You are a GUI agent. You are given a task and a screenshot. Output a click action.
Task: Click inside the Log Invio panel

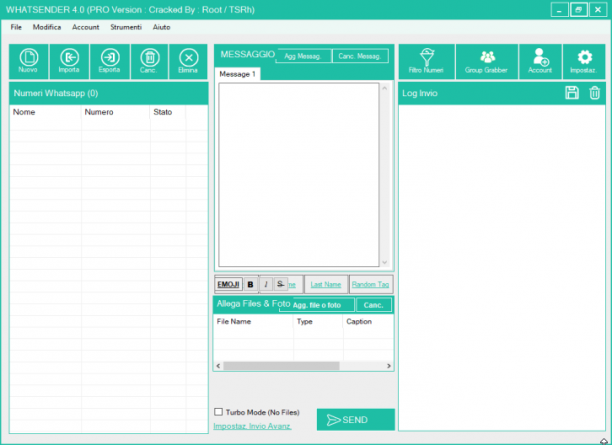coord(502,267)
